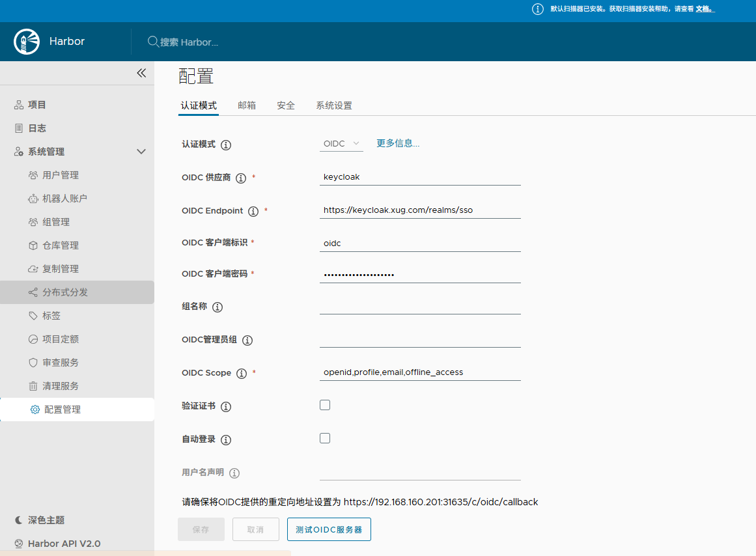Click the search magnifier icon
756x556 pixels.
153,42
